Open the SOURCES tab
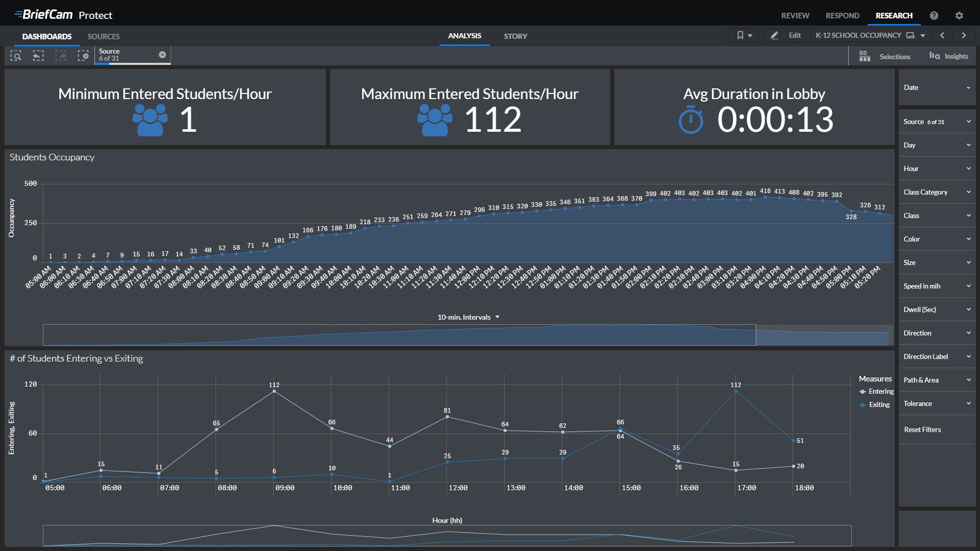The image size is (980, 551). (x=104, y=36)
